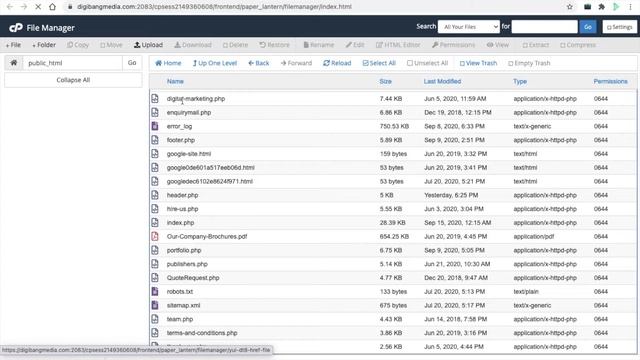
Task: Click Upload in the toolbar
Action: click(149, 45)
